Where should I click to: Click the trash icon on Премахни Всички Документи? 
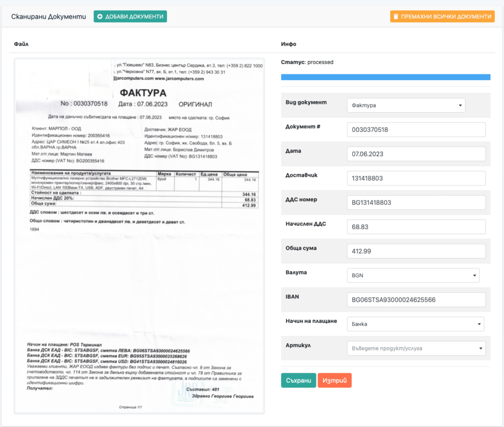(x=397, y=16)
